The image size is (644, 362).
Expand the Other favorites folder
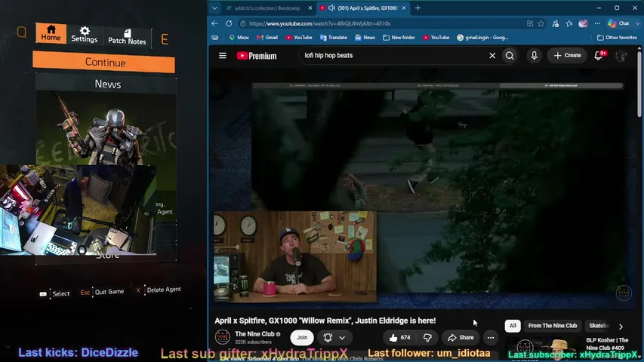[x=617, y=38]
